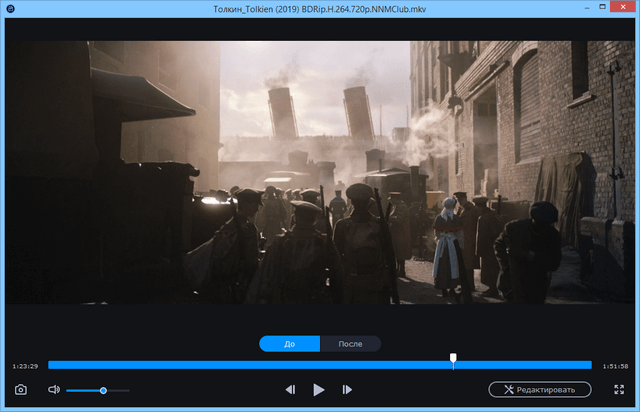This screenshot has height=412, width=640.
Task: Mute audio via the speaker icon
Action: click(x=54, y=390)
